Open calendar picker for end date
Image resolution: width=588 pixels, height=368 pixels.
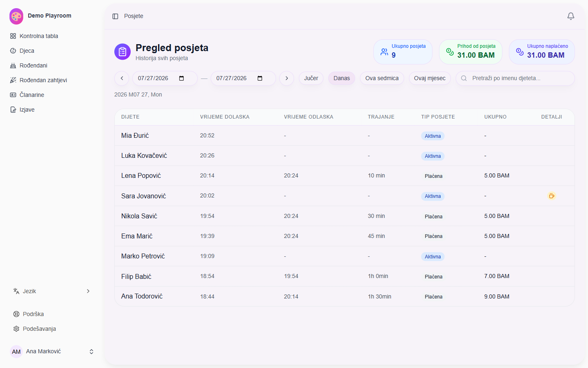click(260, 79)
